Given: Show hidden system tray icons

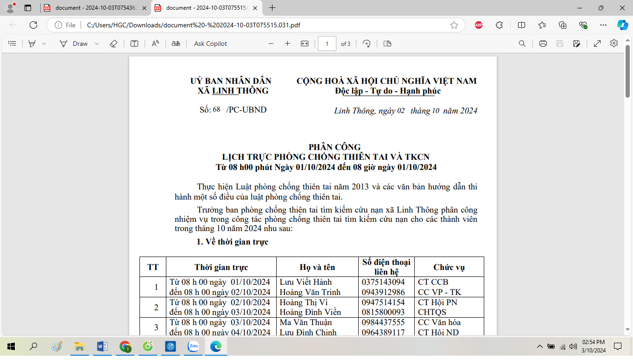Looking at the screenshot, I should [x=539, y=346].
